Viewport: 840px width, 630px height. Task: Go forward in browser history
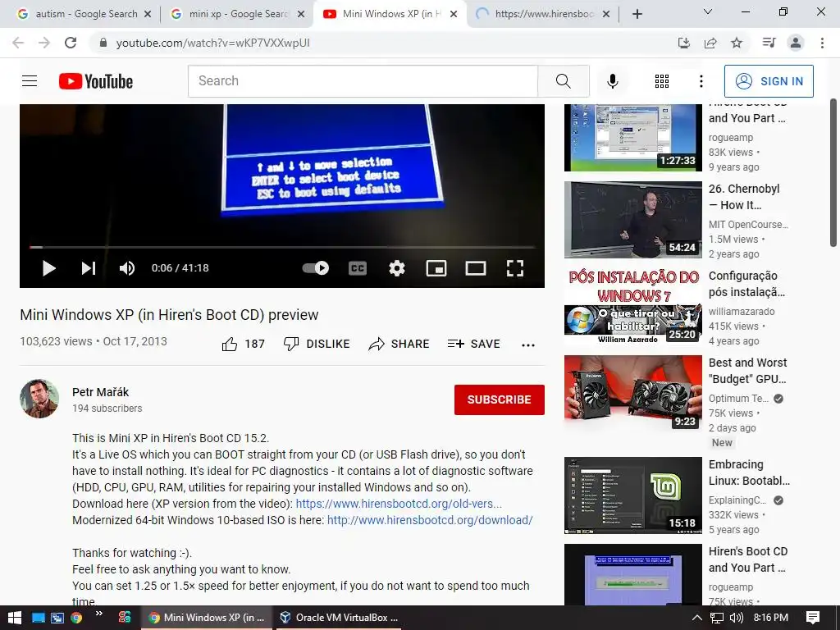pos(44,43)
